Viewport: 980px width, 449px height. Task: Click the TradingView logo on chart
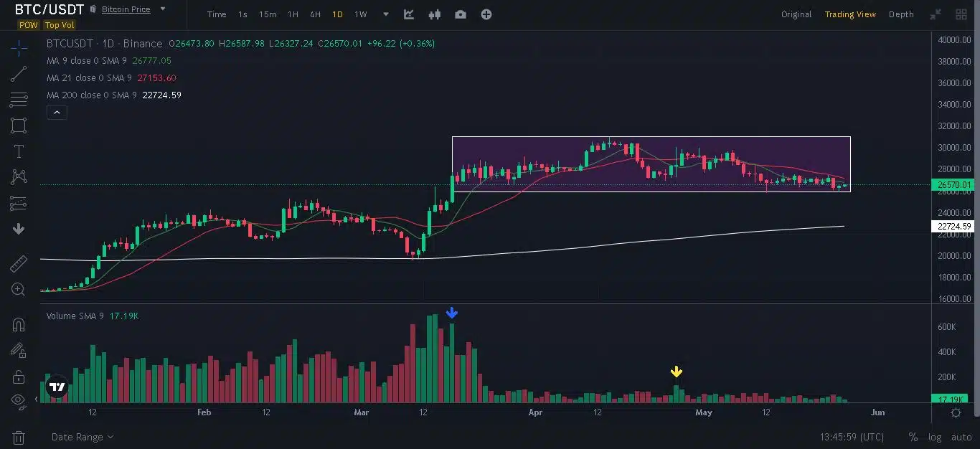pyautogui.click(x=57, y=387)
